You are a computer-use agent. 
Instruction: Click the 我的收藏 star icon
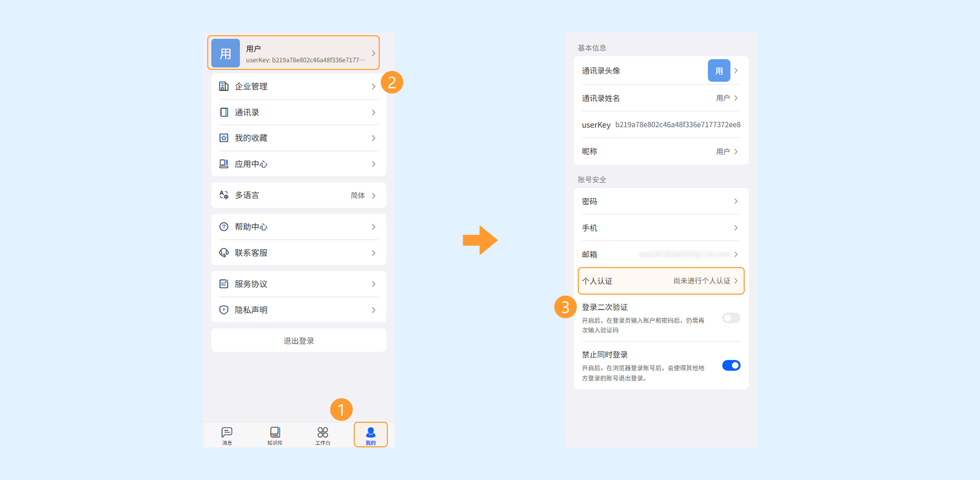(x=224, y=138)
